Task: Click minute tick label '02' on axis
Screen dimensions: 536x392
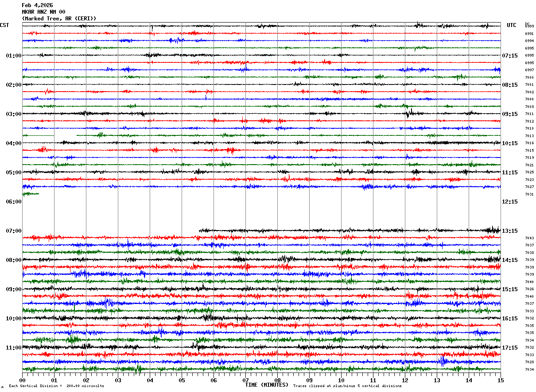Action: tap(86, 380)
